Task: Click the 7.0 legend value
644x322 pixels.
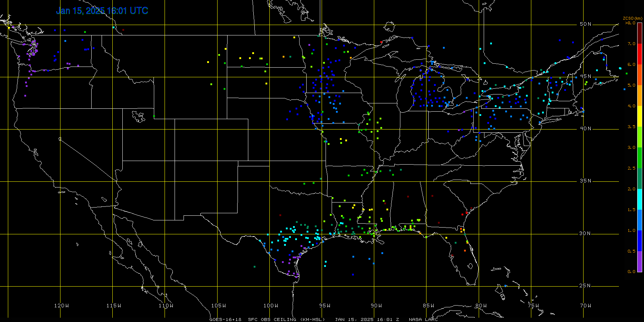Action: point(631,44)
